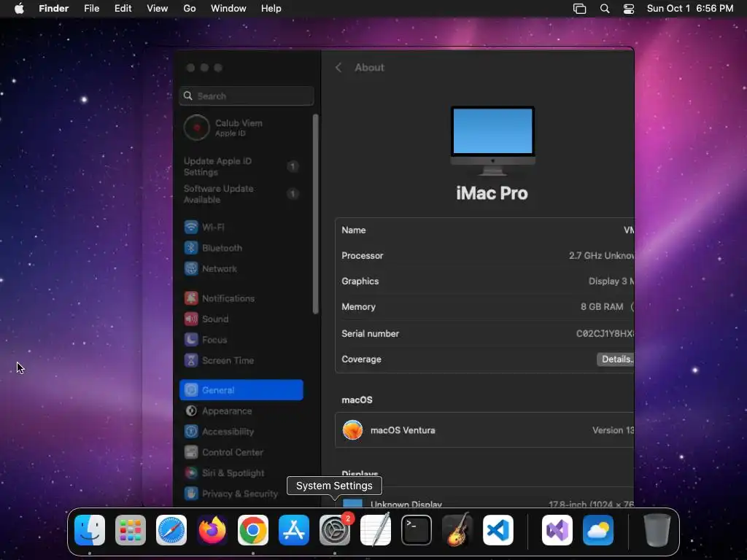This screenshot has height=560, width=747.
Task: Open Calub Viem Apple ID profile
Action: pyautogui.click(x=241, y=128)
